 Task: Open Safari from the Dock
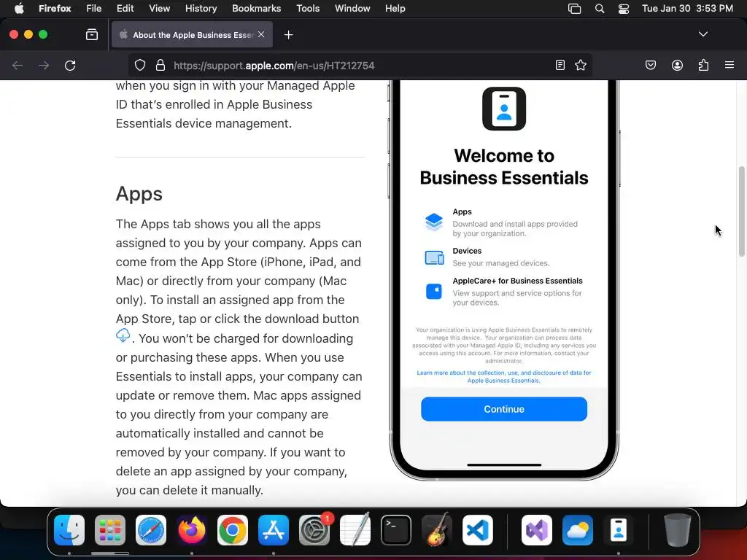[x=151, y=530]
